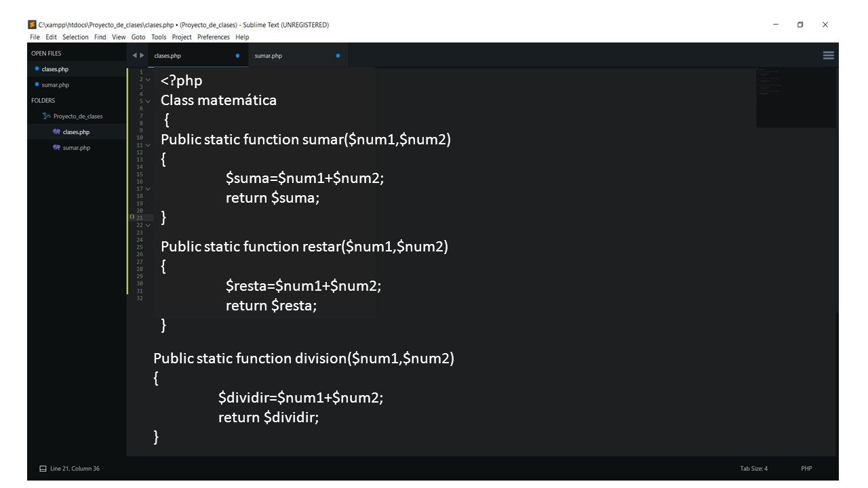Click the OPEN FILES sidebar heading
This screenshot has height=488, width=868.
coord(46,54)
